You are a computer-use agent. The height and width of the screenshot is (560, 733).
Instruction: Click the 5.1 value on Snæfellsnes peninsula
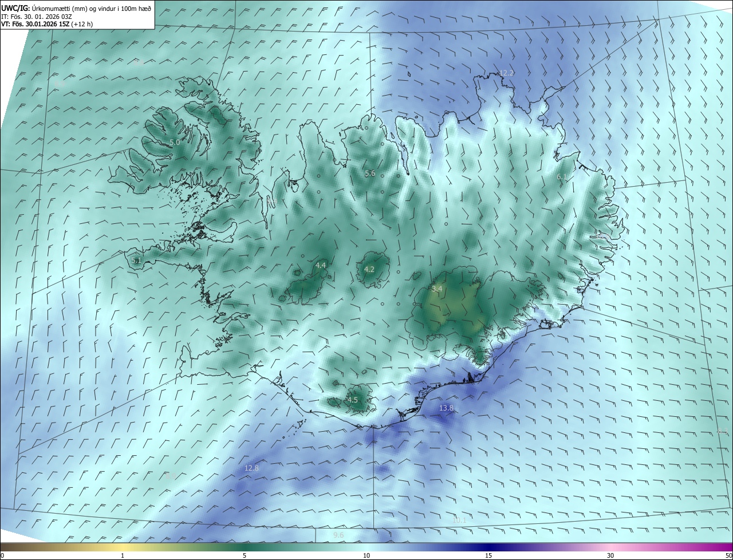coord(136,261)
